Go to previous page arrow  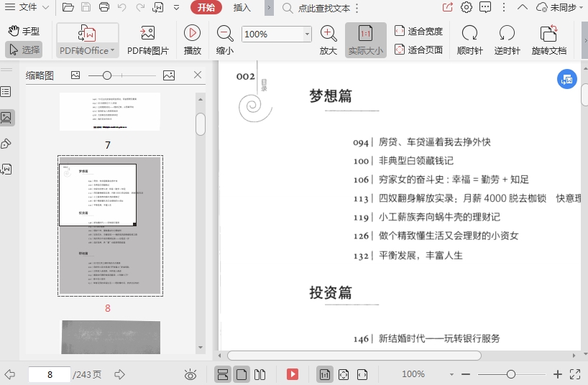tap(10, 374)
